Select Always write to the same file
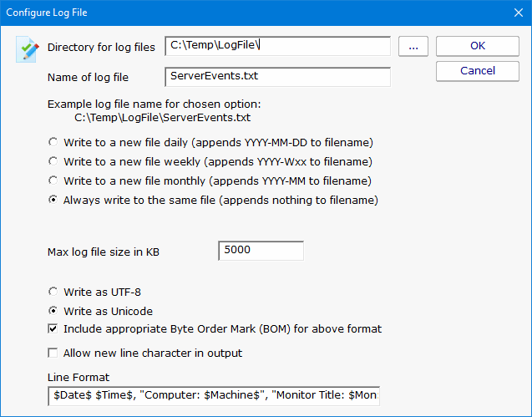 point(53,200)
